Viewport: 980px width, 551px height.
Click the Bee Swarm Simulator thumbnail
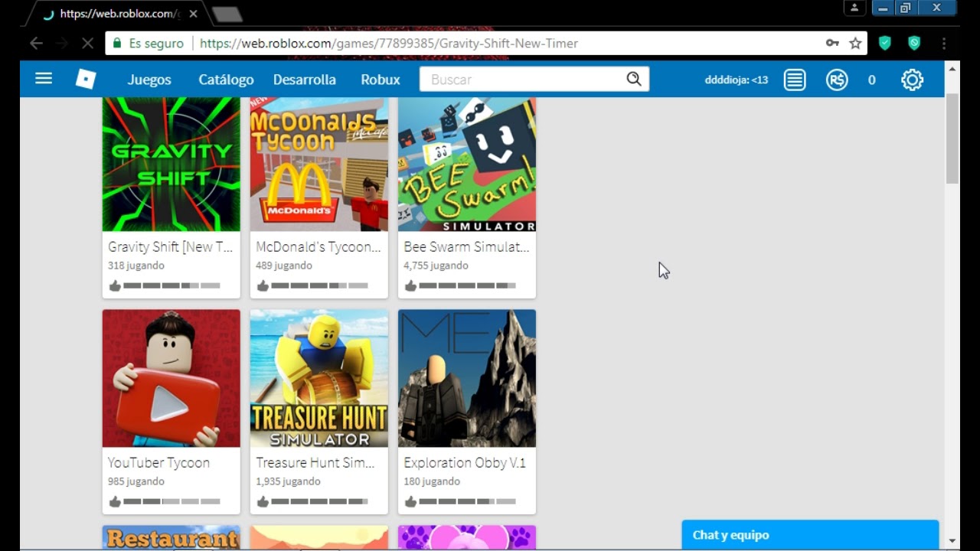(467, 164)
